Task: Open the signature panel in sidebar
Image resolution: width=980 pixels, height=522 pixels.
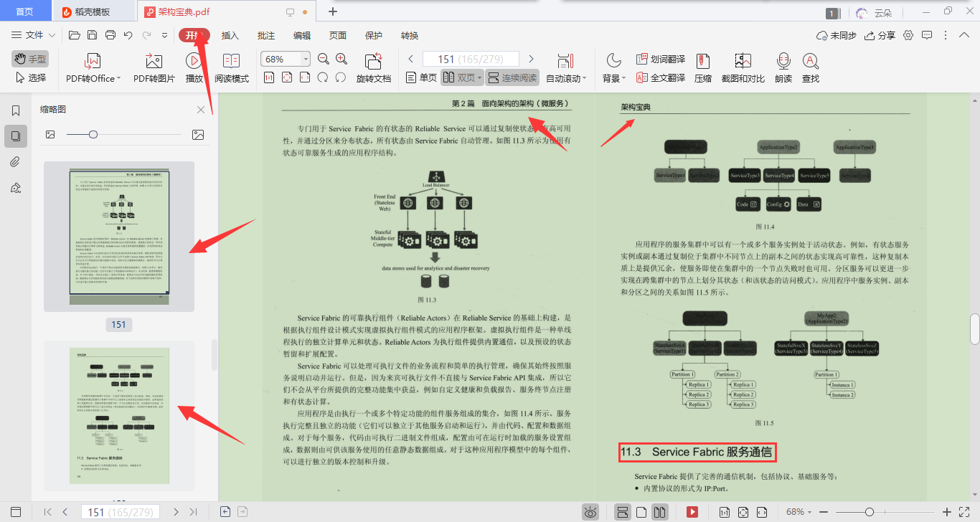Action: coord(16,187)
